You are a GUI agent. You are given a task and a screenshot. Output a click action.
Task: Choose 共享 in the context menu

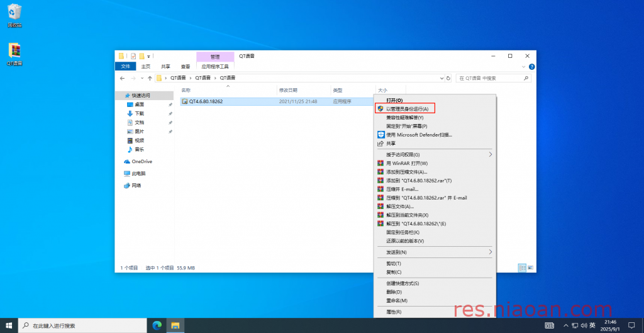tap(435, 144)
